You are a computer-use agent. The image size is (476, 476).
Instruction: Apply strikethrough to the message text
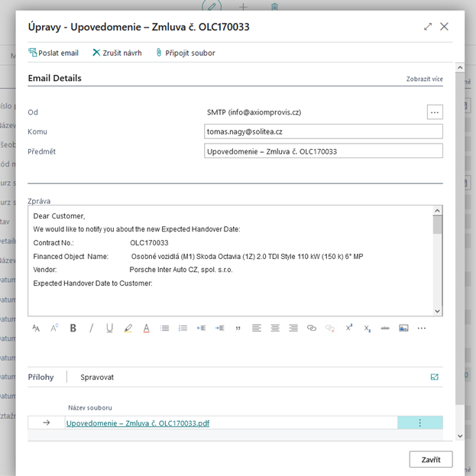tap(385, 328)
